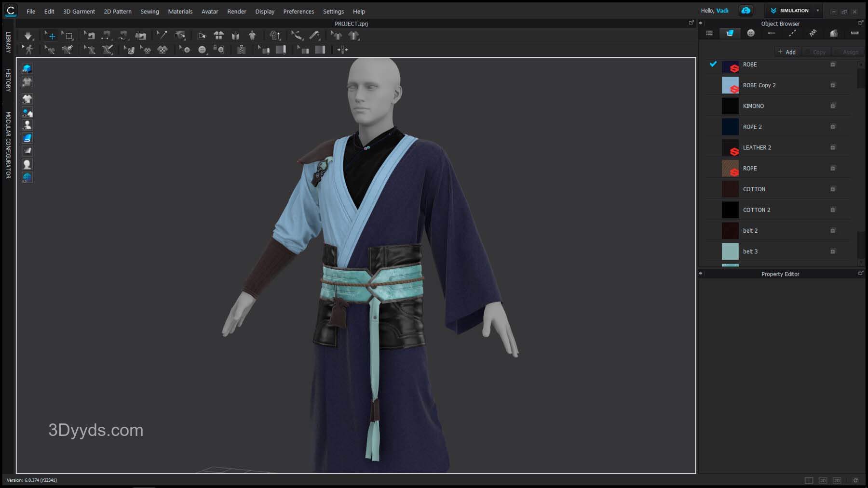Open the Button tab in Object Browser
Viewport: 868px width, 488px height.
751,33
